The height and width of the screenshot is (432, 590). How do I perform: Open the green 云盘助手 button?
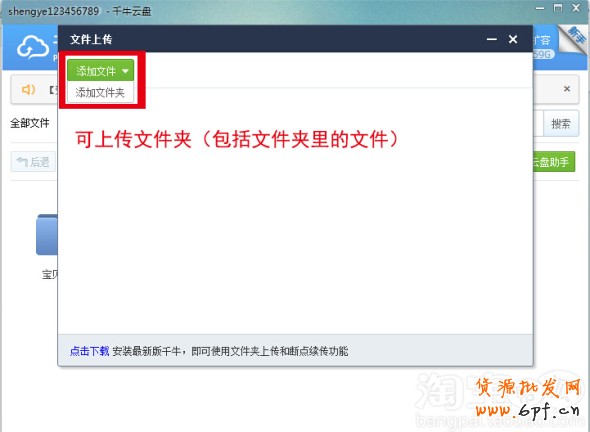(554, 162)
